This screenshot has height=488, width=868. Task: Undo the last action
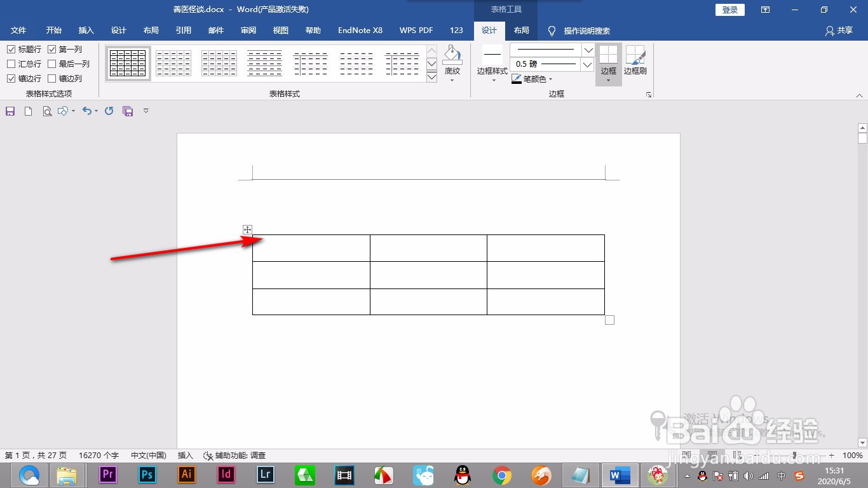pos(87,111)
